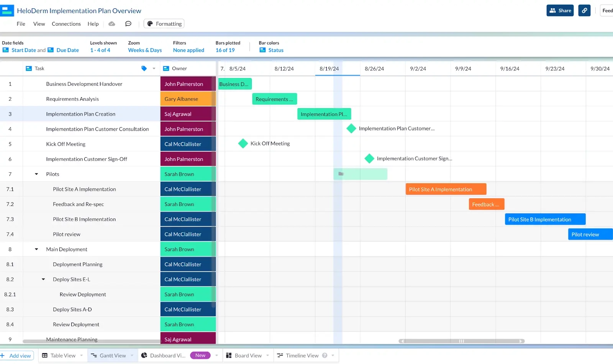
Task: Click the Owner column header icon
Action: click(x=165, y=68)
